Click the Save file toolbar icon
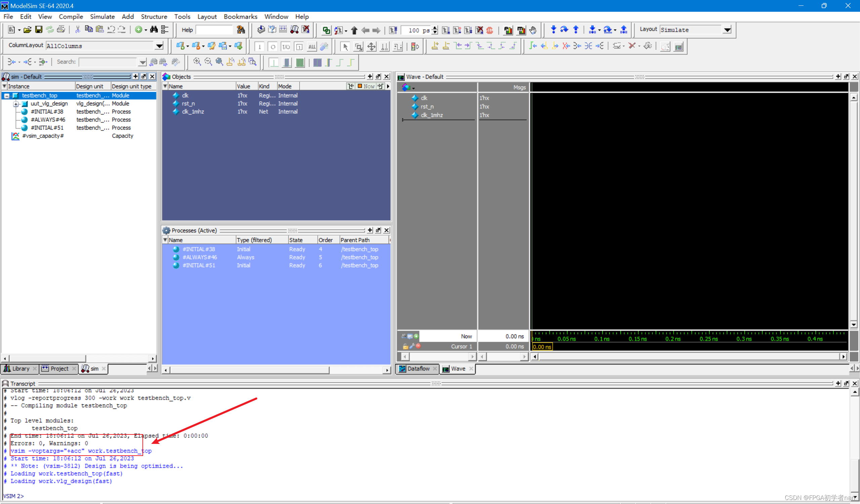The image size is (860, 504). [39, 30]
